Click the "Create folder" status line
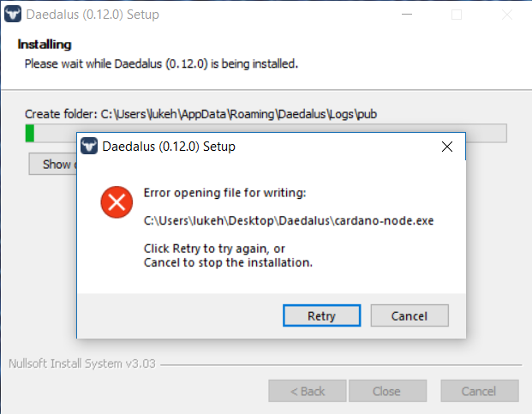Viewport: 532px width, 414px height. (200, 113)
